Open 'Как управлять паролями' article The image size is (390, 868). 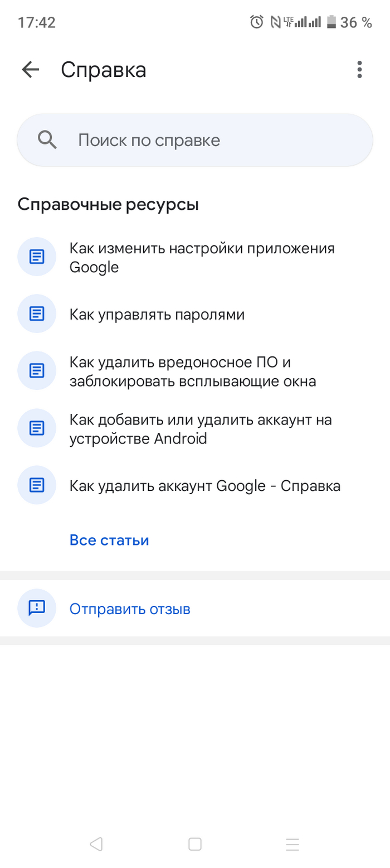[157, 315]
